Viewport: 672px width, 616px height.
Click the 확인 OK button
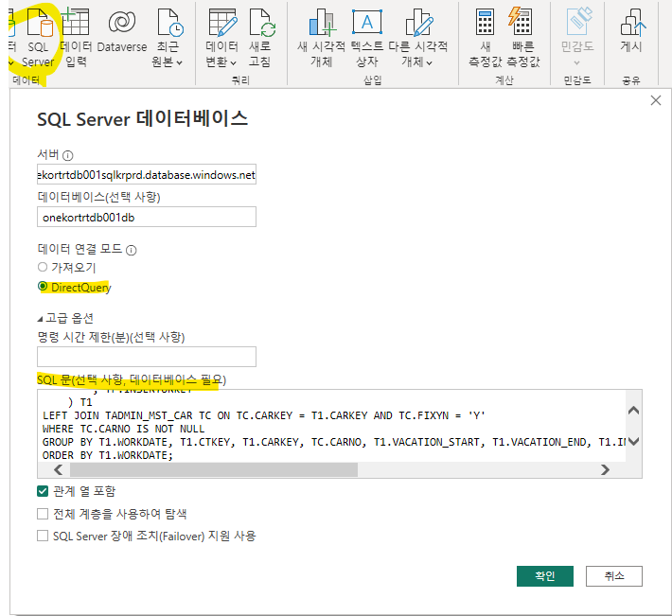click(x=545, y=576)
